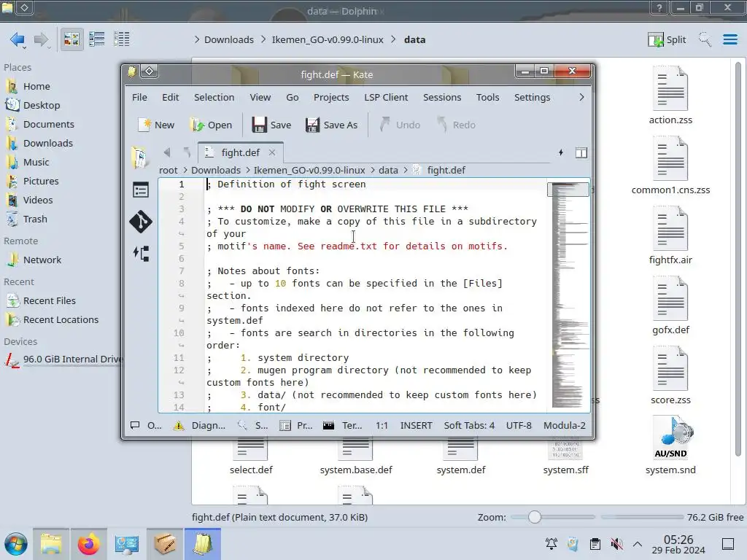Viewport: 747px width, 560px height.
Task: Show hidden system tray icons arrow
Action: (638, 544)
